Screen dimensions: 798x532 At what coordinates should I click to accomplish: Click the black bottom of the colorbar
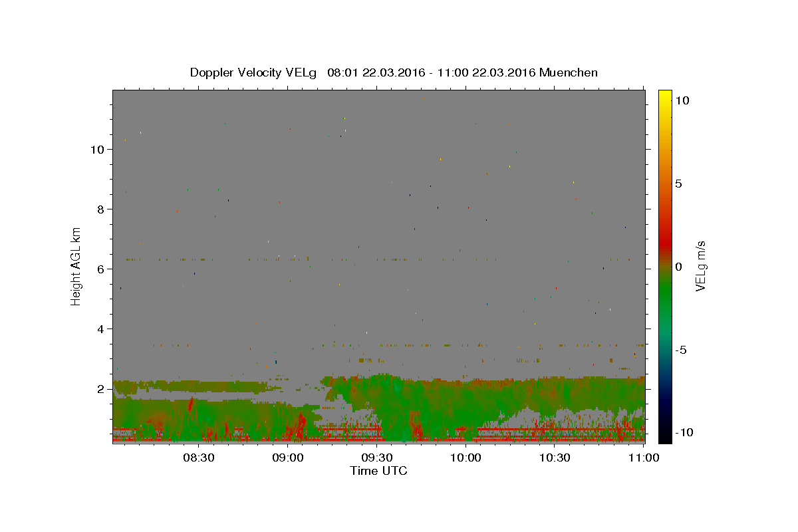pos(664,439)
